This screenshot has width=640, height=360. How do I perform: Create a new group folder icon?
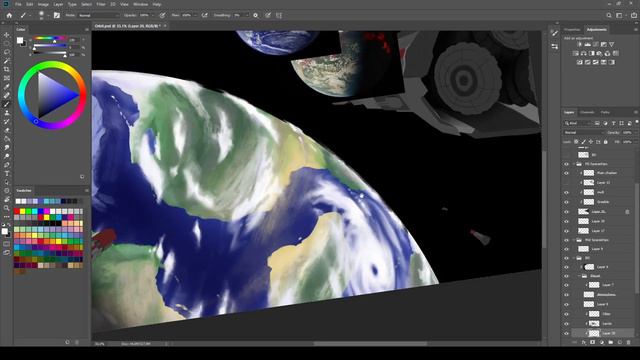(611, 342)
